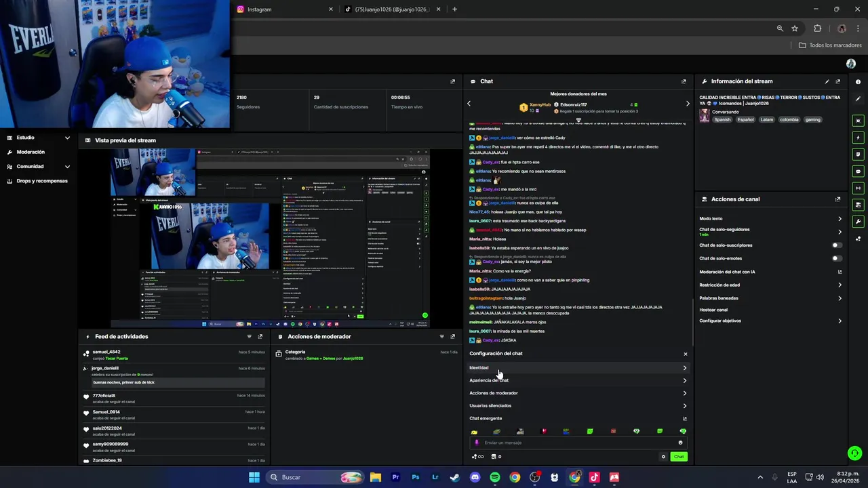Click the wrench icon in the right sidebar
Screen dimensions: 868x488
coord(859,222)
